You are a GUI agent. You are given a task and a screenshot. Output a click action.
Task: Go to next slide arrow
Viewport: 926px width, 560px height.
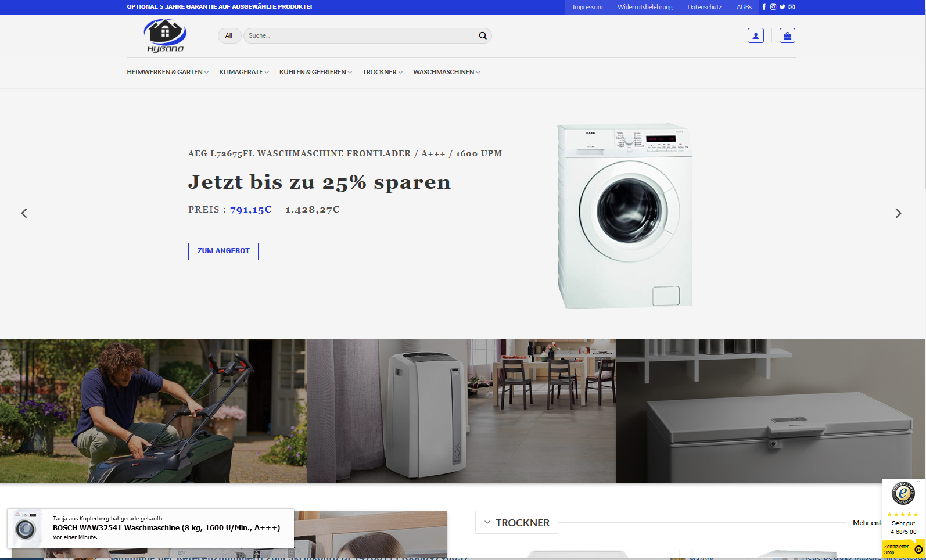[898, 213]
